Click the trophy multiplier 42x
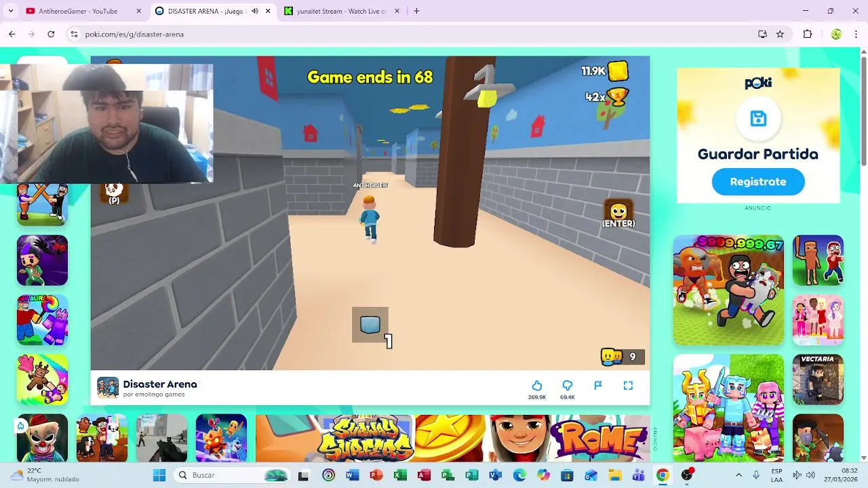This screenshot has height=488, width=868. pos(607,97)
